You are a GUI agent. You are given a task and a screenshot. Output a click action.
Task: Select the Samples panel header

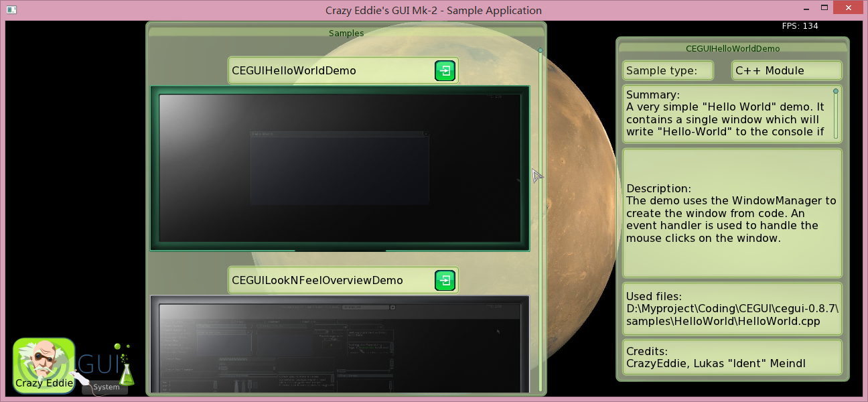coord(346,33)
